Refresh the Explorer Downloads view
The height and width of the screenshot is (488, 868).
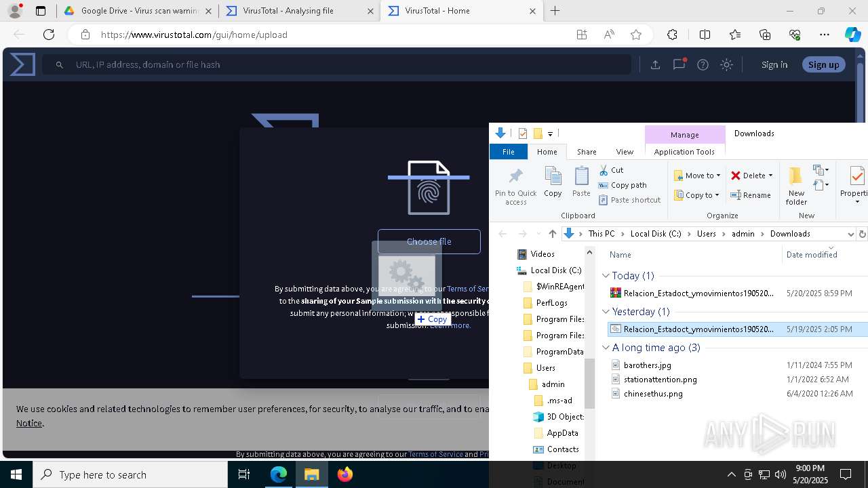862,234
